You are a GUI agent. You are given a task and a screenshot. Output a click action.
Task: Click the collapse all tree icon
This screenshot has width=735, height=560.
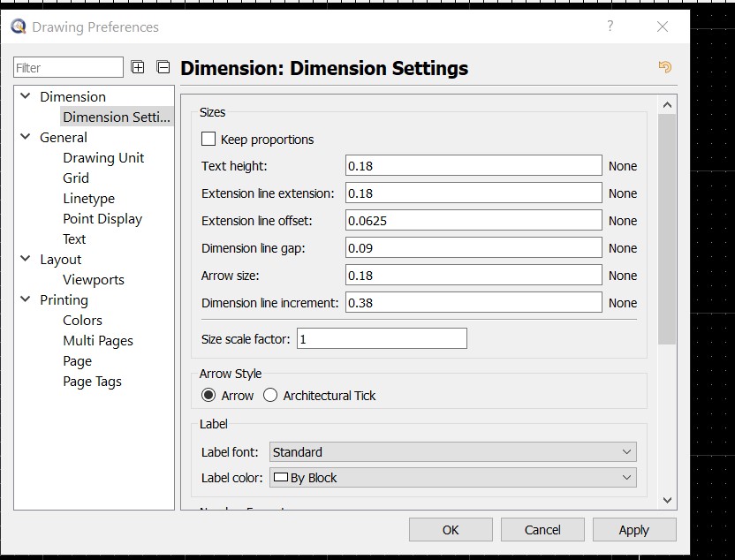163,67
